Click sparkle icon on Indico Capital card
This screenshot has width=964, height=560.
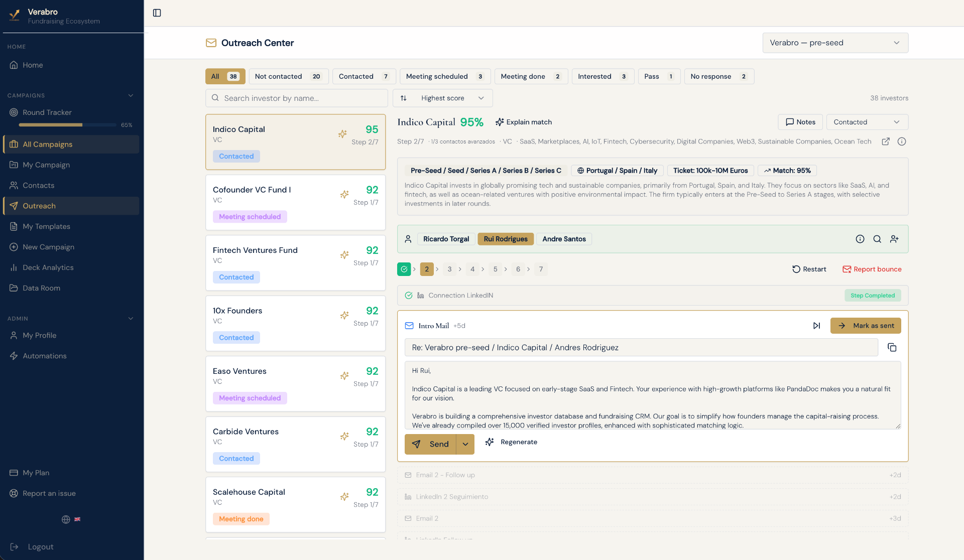pyautogui.click(x=342, y=134)
